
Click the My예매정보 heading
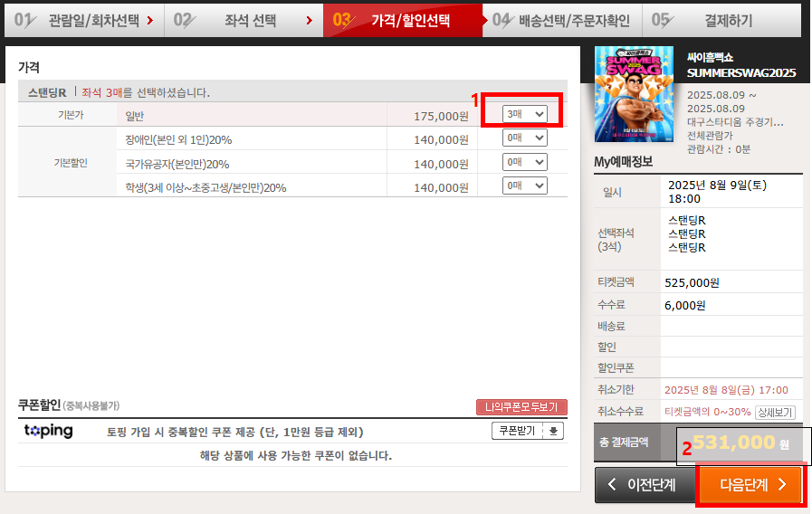(623, 162)
